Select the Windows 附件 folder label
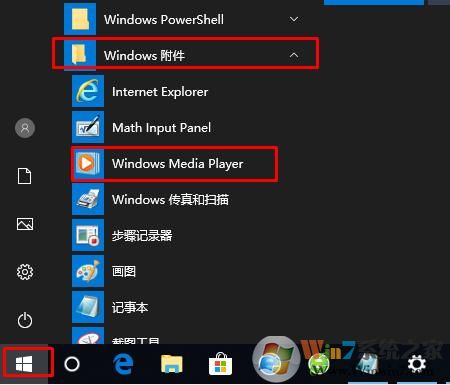Viewport: 450px width, 385px height. coord(144,55)
